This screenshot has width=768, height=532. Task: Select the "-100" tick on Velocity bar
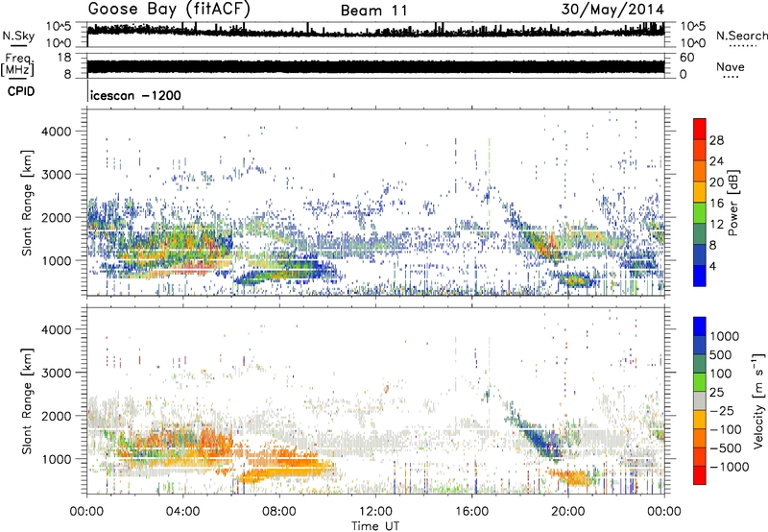pos(726,429)
